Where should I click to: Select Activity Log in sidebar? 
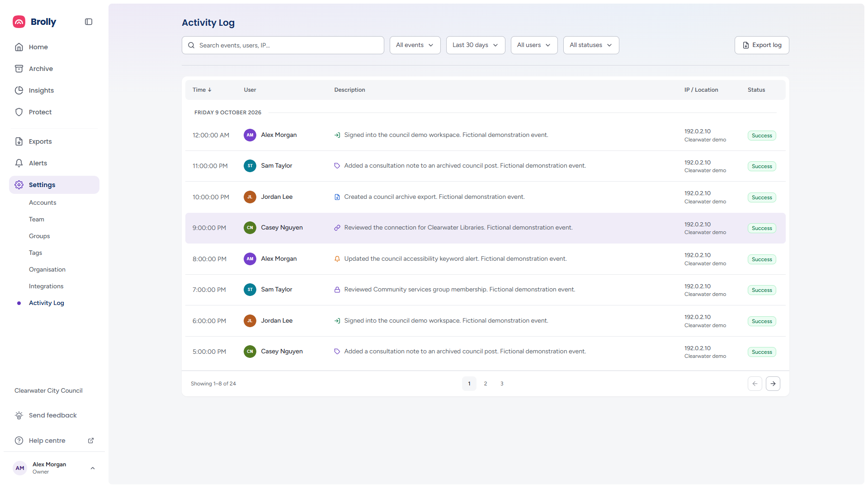(47, 303)
